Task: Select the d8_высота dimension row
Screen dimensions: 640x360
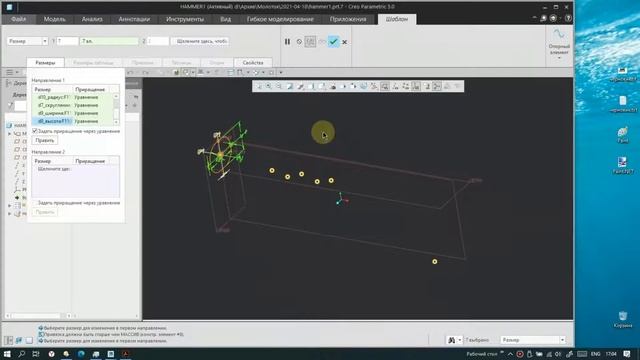Action: point(73,121)
